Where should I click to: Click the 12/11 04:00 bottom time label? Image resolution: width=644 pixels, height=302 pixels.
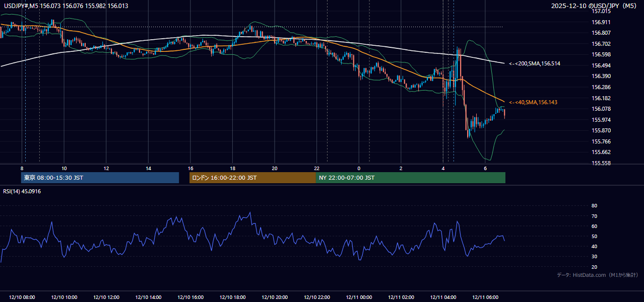[x=443, y=297]
